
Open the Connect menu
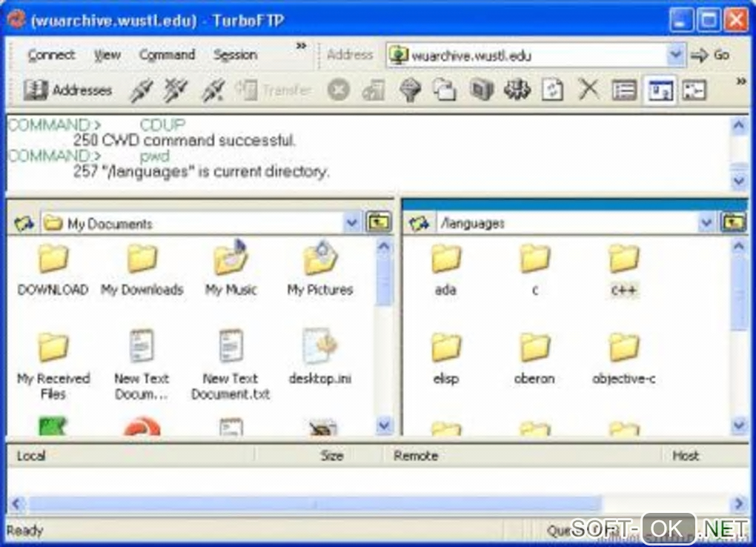point(51,55)
